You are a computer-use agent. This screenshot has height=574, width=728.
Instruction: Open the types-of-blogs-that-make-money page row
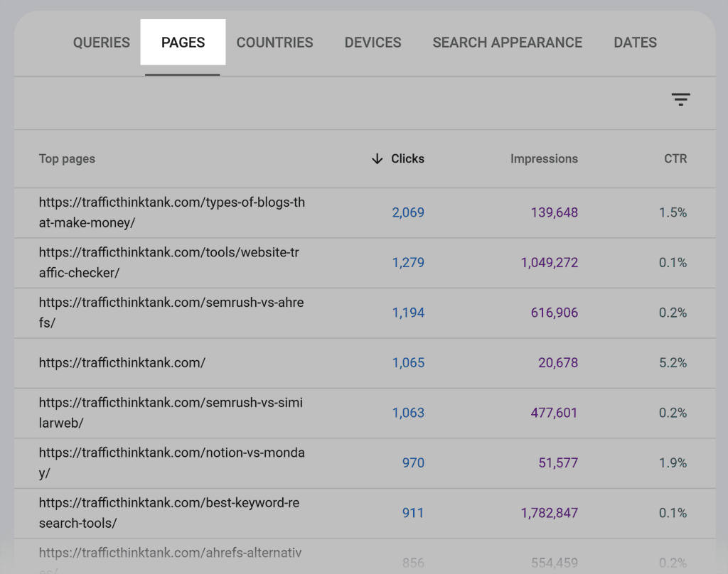pyautogui.click(x=171, y=212)
